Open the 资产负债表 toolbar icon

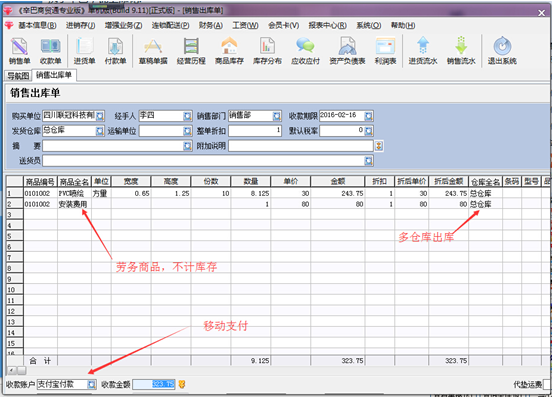pyautogui.click(x=347, y=51)
